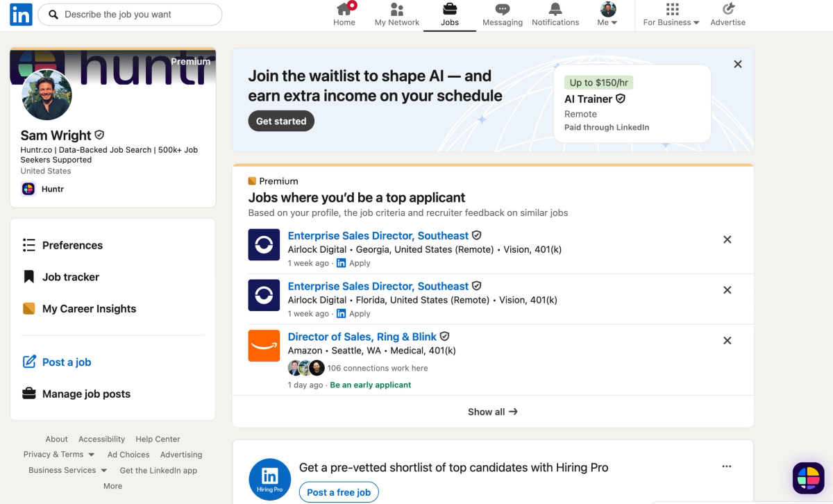
Task: Click Show all top applicant jobs
Action: pos(493,412)
